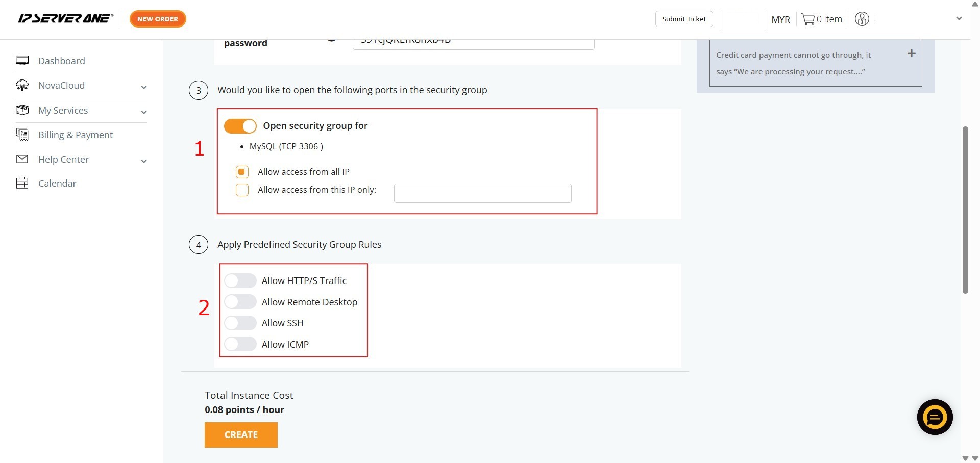
Task: Click the Calendar grid icon
Action: [22, 183]
